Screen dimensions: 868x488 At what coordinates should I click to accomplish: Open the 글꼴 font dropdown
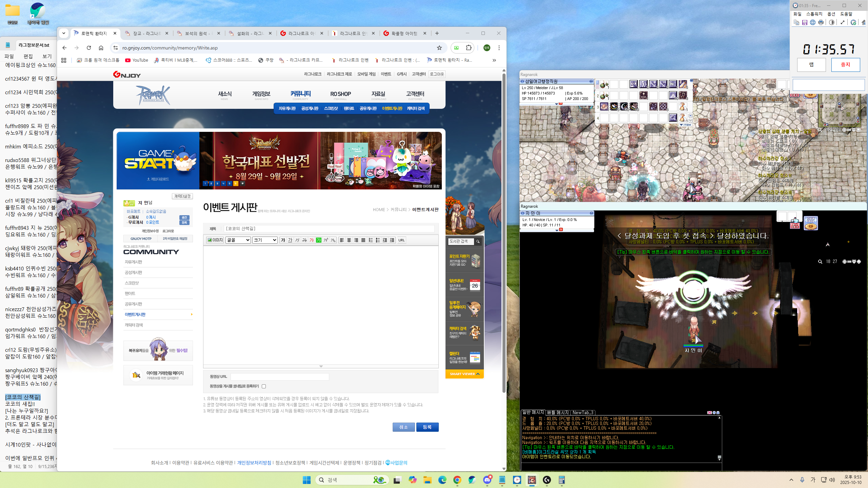[x=238, y=240]
